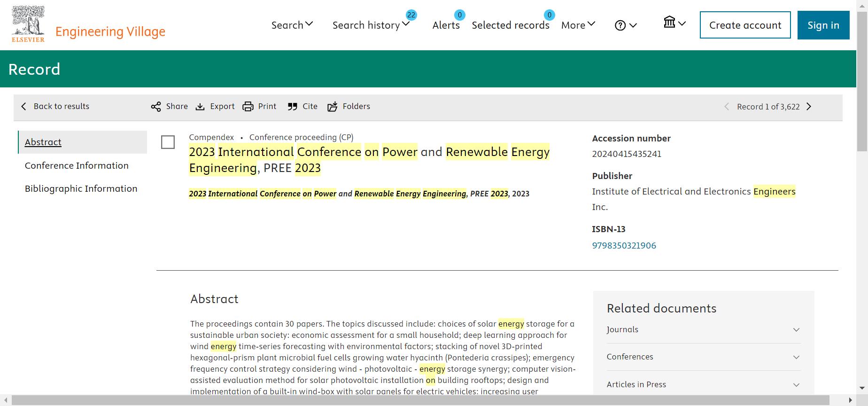Expand Conferences related documents
Image resolution: width=868 pixels, height=406 pixels.
click(703, 357)
